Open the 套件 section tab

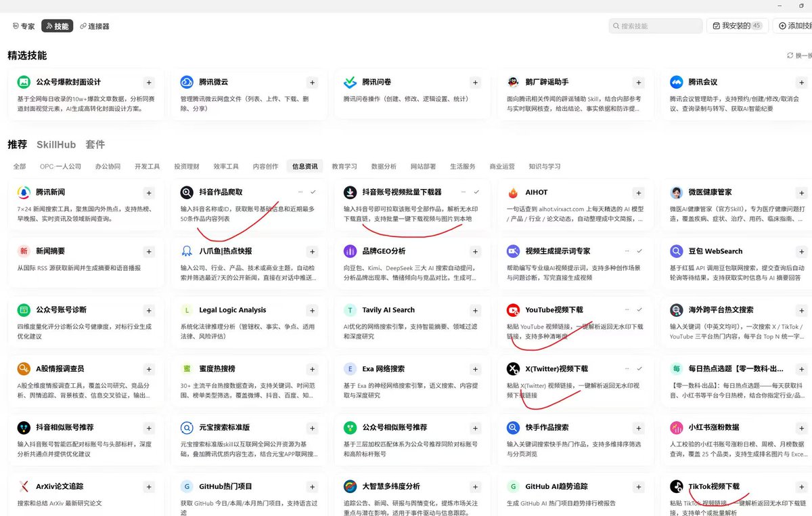point(95,144)
